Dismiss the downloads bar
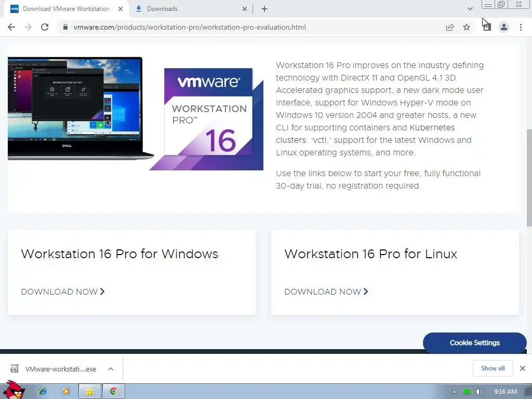The width and height of the screenshot is (532, 399). pyautogui.click(x=523, y=368)
